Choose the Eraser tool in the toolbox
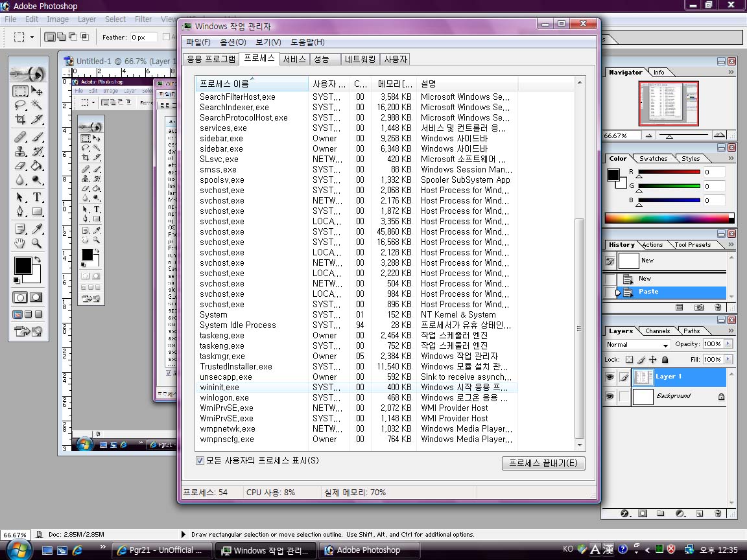Screen dimensions: 747x560 20,166
